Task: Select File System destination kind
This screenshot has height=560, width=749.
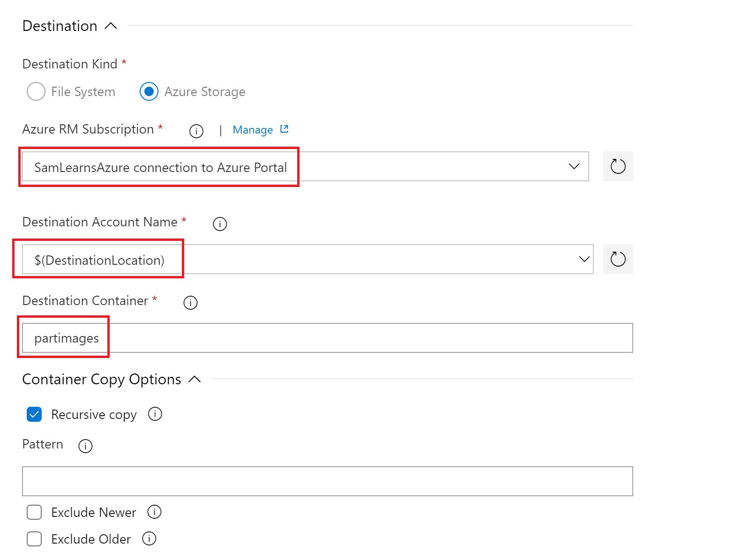Action: point(36,92)
